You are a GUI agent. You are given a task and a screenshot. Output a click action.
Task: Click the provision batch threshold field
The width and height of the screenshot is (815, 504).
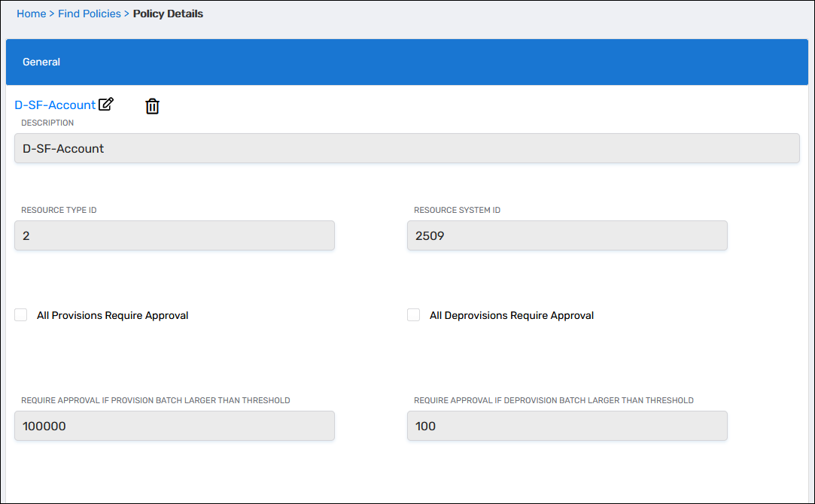click(174, 426)
